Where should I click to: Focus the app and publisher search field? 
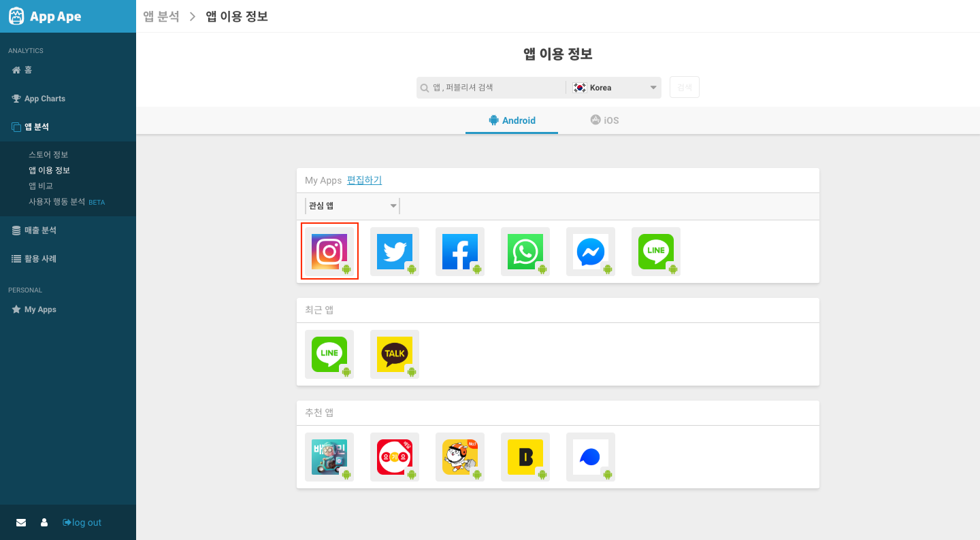tap(491, 88)
